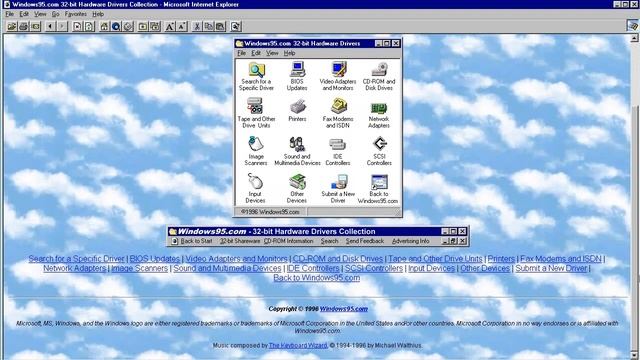Click the Home page toolbar icon
Screen dimensions: 640x360
click(x=104, y=27)
